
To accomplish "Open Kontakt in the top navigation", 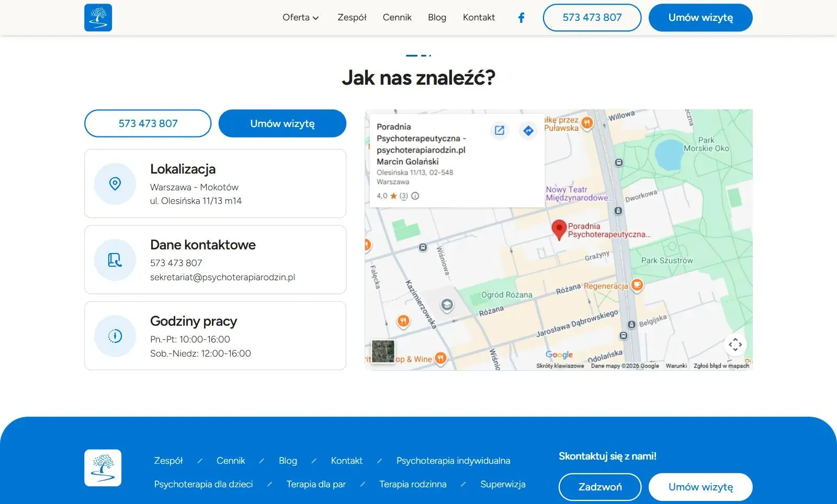I will click(479, 18).
